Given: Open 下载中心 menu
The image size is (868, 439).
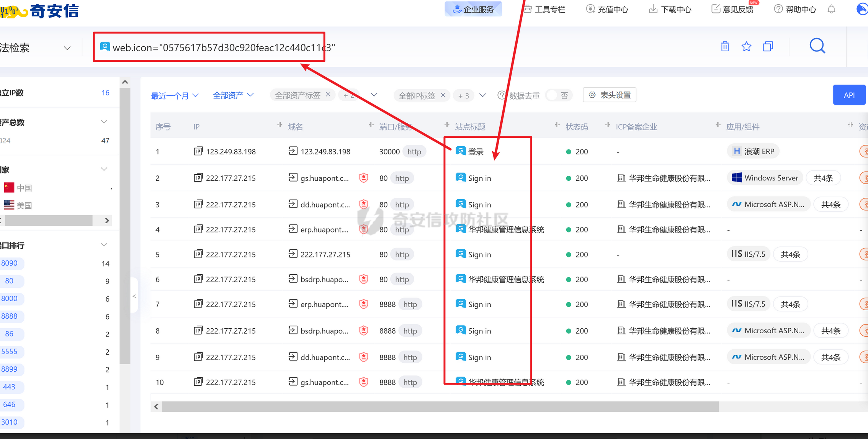Looking at the screenshot, I should pyautogui.click(x=670, y=9).
